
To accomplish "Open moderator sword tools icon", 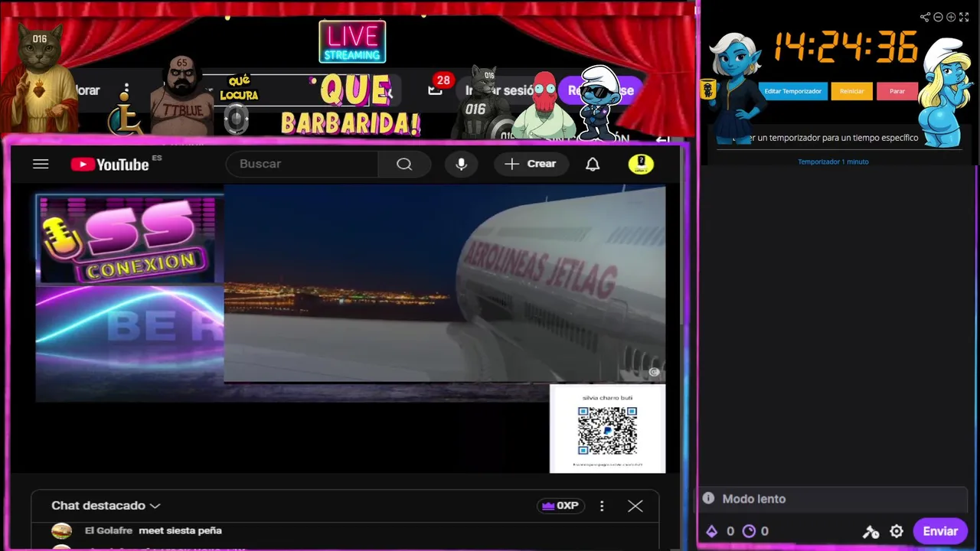I will 871,531.
